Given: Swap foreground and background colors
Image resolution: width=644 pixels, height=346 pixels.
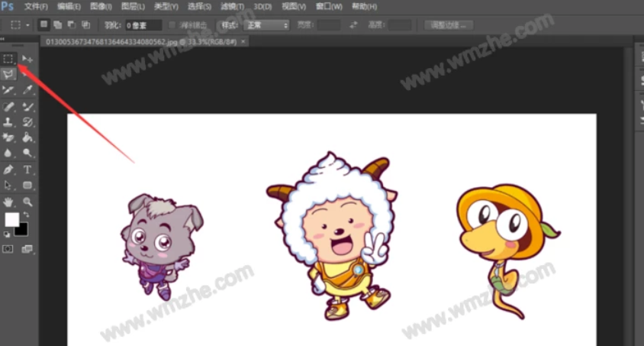Looking at the screenshot, I should [x=26, y=215].
